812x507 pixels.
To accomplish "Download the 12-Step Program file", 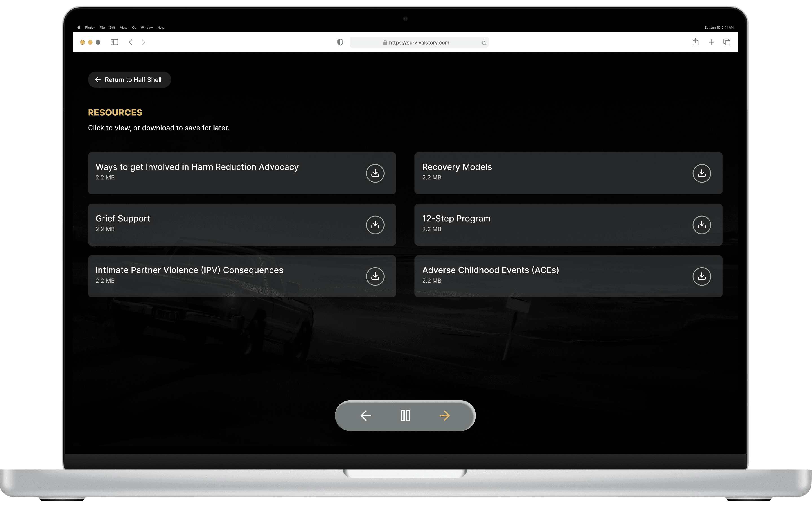I will click(701, 225).
